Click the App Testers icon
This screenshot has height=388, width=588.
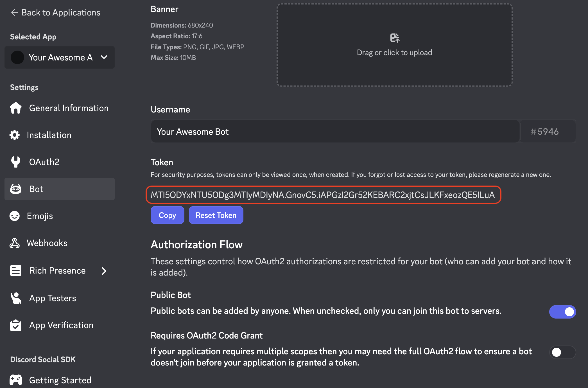(16, 298)
